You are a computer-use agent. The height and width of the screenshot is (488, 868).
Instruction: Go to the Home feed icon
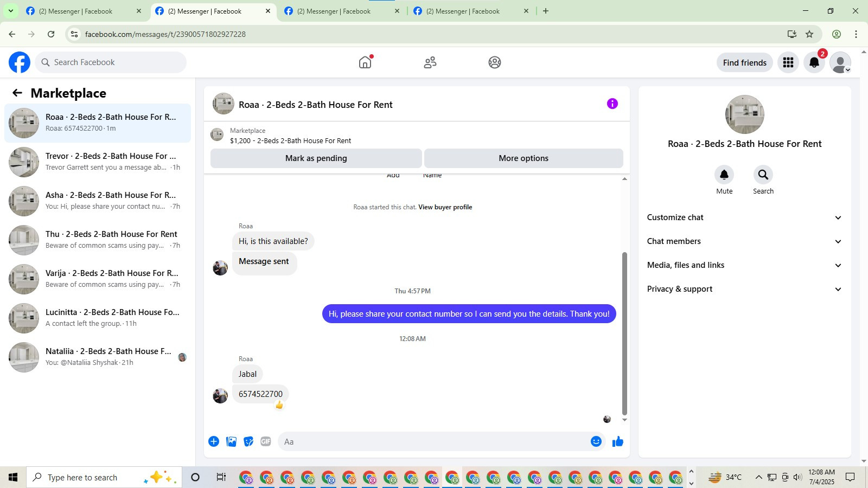pos(365,62)
